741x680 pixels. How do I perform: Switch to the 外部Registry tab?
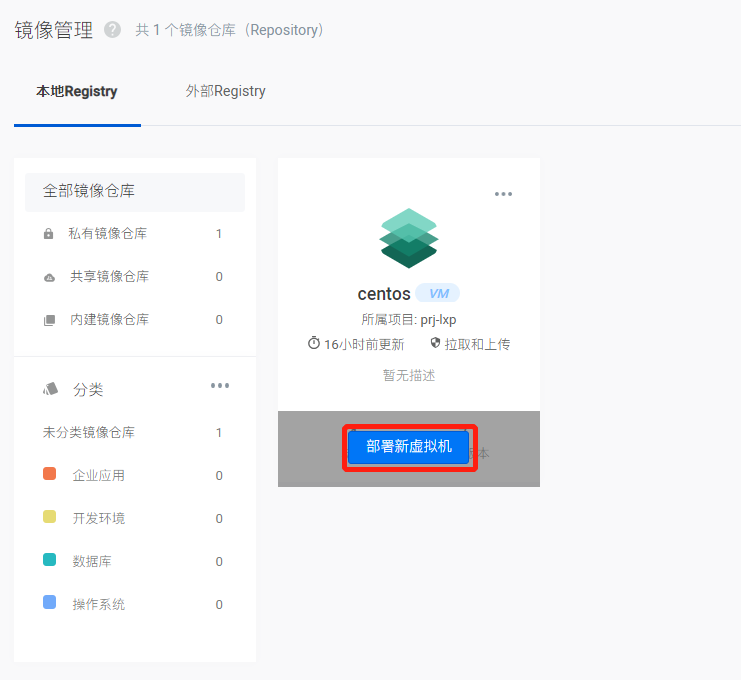click(225, 92)
